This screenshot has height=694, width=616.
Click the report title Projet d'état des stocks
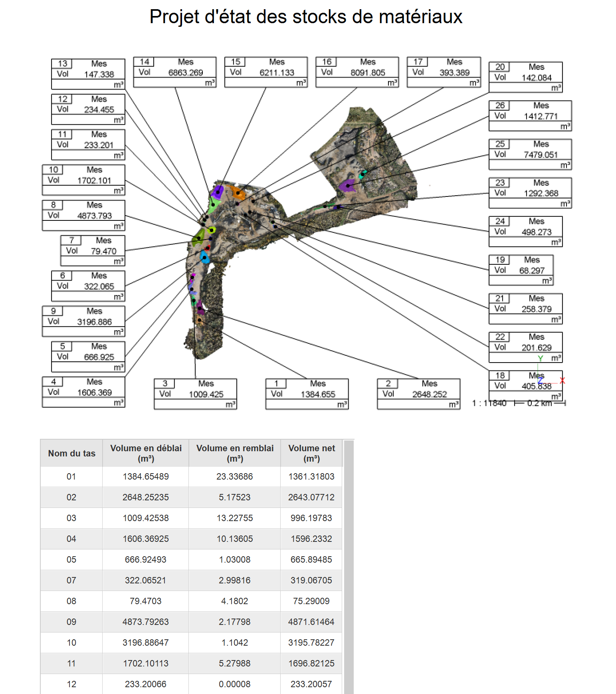pos(306,17)
